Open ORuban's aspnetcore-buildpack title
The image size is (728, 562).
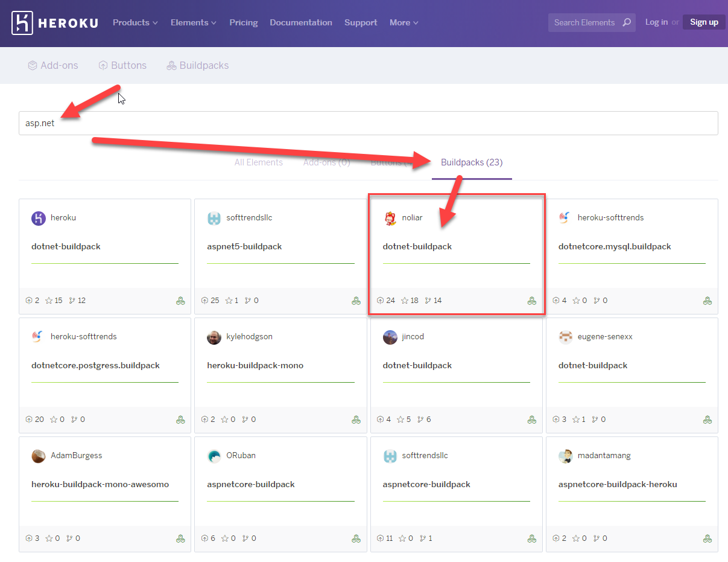[x=251, y=484]
